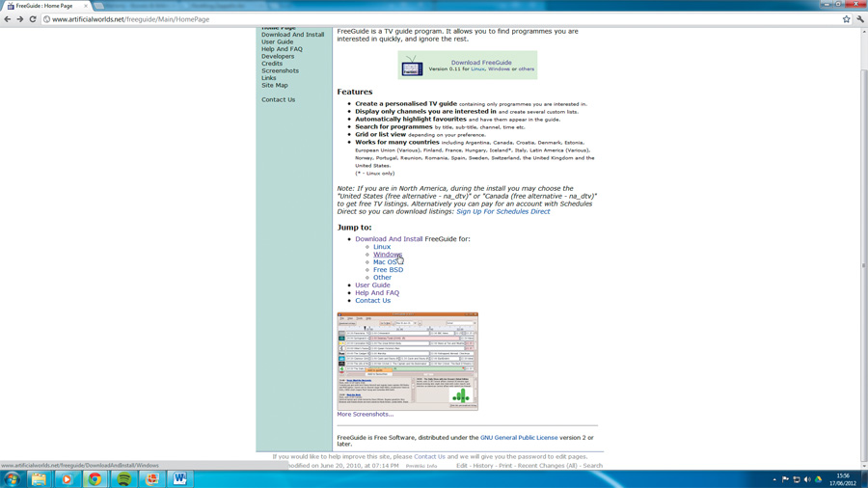This screenshot has height=488, width=868.
Task: Close the FreeGuide : Home Page tab
Action: pos(85,6)
